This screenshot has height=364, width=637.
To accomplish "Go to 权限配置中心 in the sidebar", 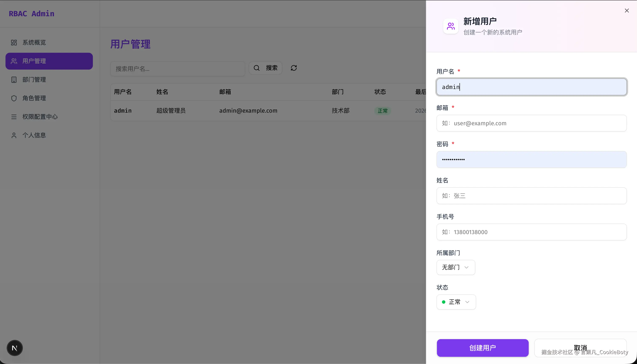I will [40, 117].
